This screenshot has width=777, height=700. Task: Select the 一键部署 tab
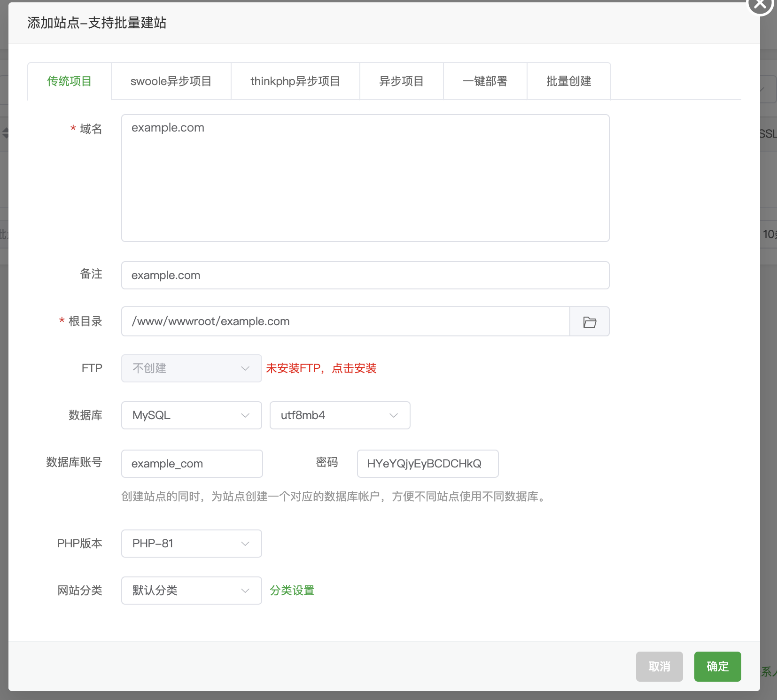point(485,81)
